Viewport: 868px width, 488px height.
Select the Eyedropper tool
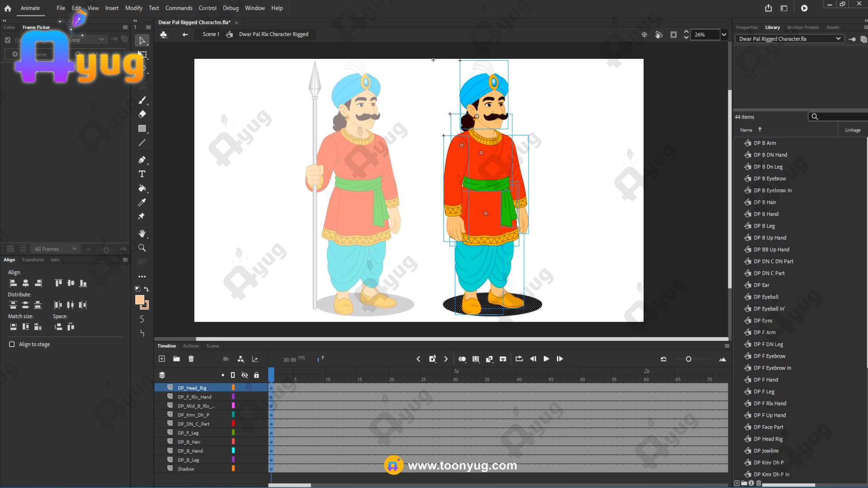pyautogui.click(x=142, y=202)
